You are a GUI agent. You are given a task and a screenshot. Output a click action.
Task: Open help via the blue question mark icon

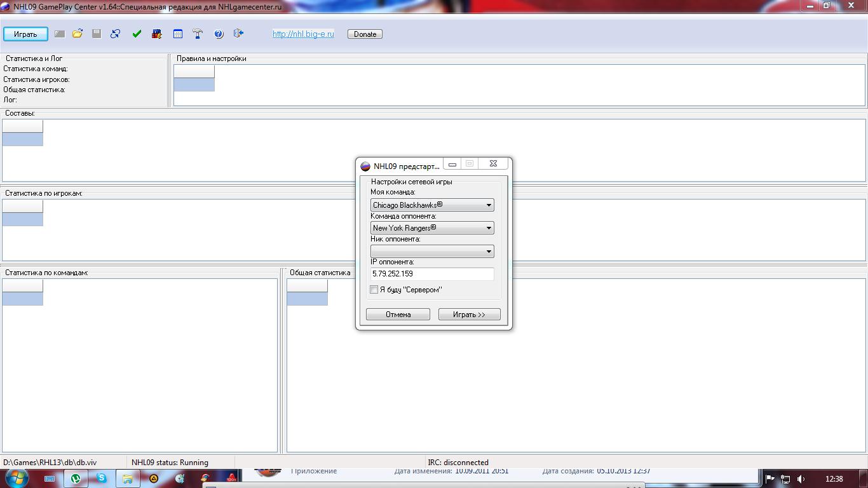(x=219, y=34)
